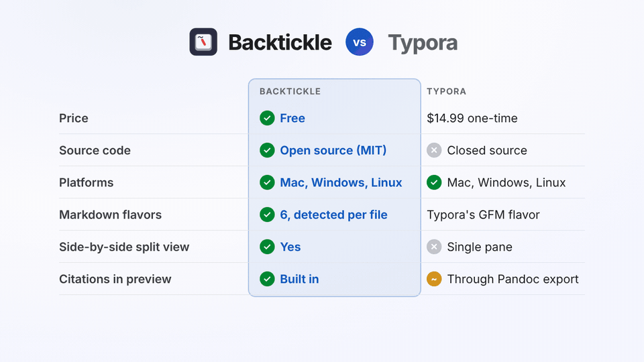Click the Source code row label
Viewport: 644px width, 362px height.
95,150
